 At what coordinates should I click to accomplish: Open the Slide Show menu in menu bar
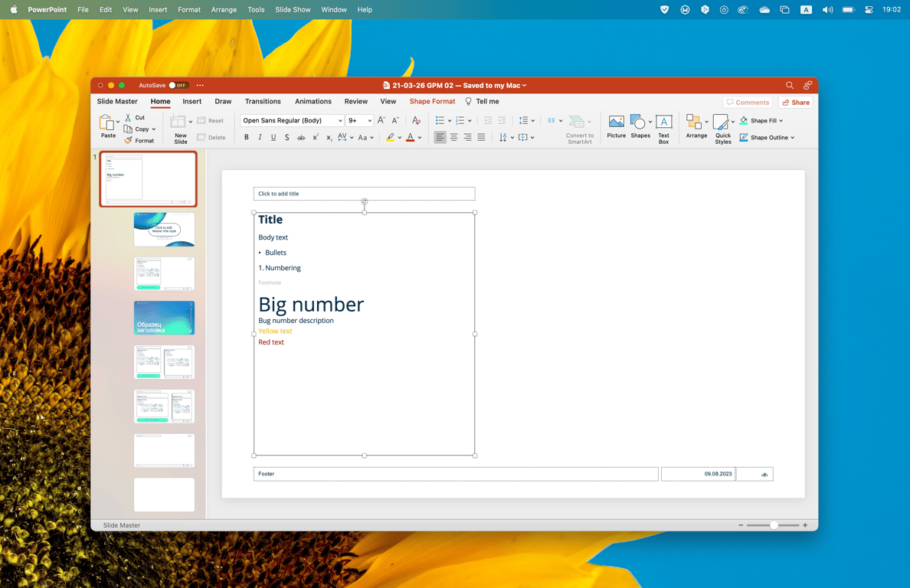pos(293,10)
